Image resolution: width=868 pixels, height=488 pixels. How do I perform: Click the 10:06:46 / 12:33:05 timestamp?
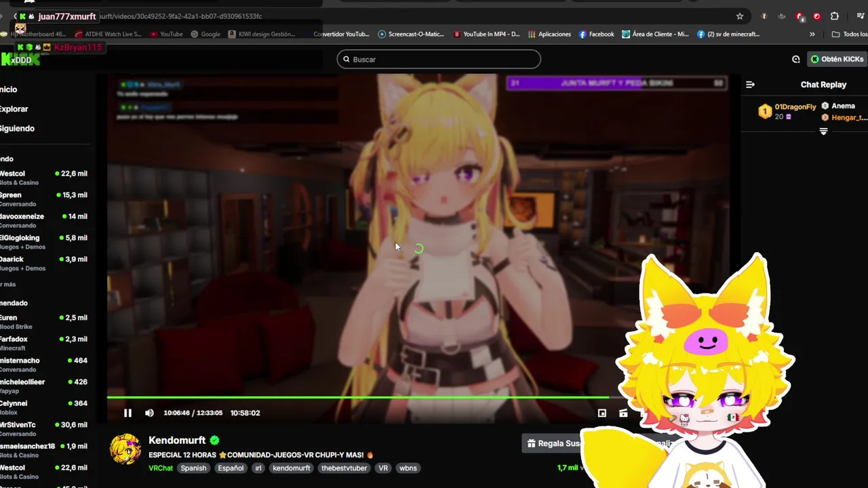(193, 413)
